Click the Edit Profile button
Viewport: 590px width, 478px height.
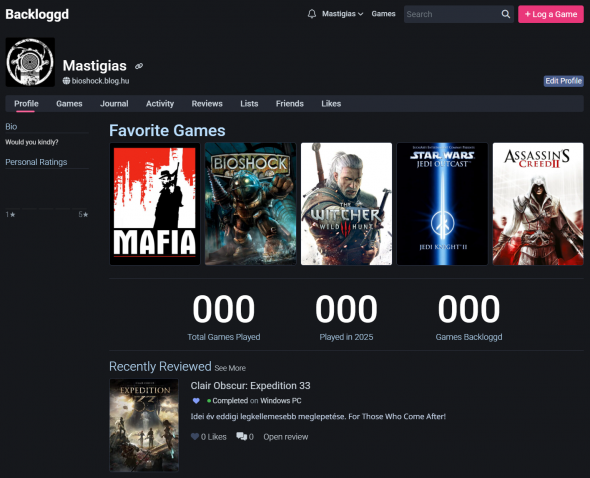pyautogui.click(x=564, y=81)
